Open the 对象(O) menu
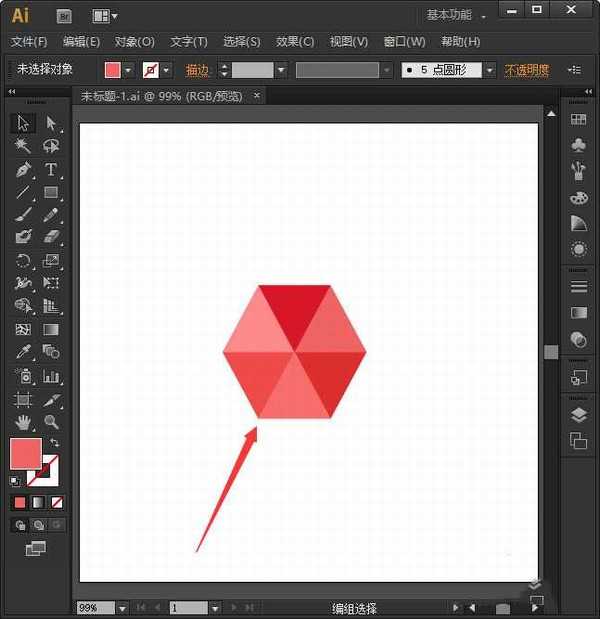 click(134, 42)
